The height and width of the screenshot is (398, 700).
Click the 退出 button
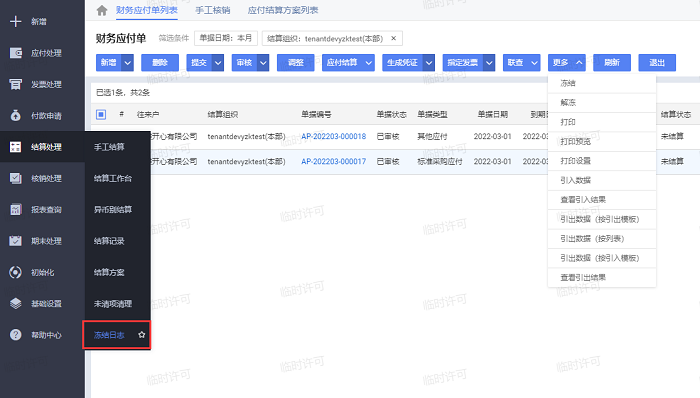pos(657,63)
